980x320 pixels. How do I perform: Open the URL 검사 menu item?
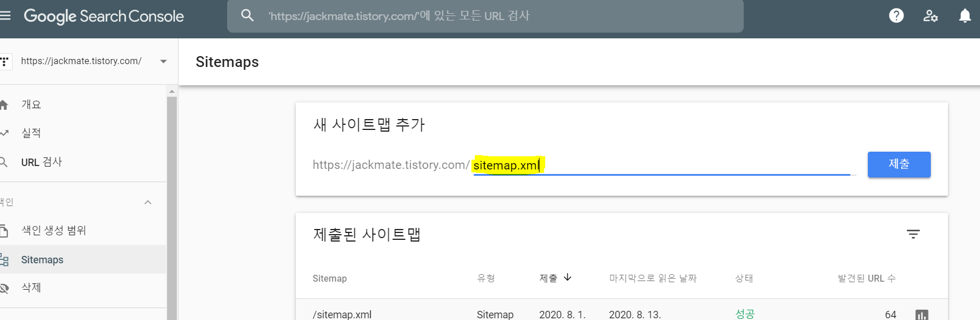(x=83, y=162)
